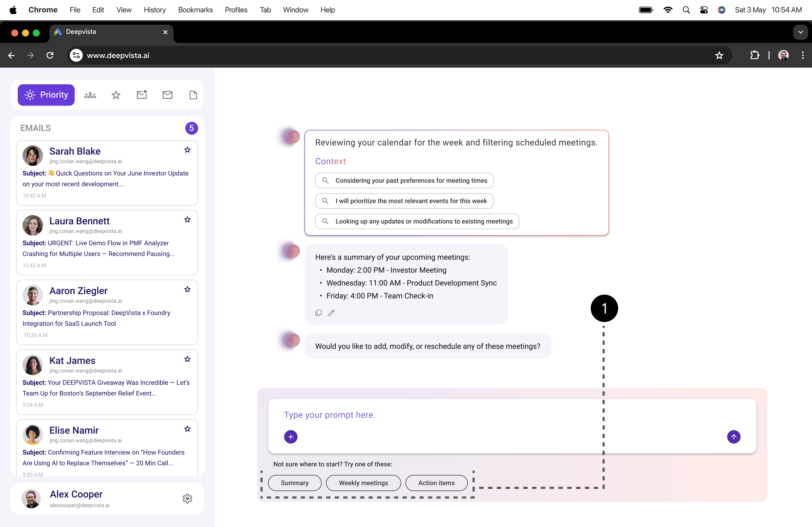812x527 pixels.
Task: Open settings gear next to Alex Cooper
Action: [x=187, y=499]
